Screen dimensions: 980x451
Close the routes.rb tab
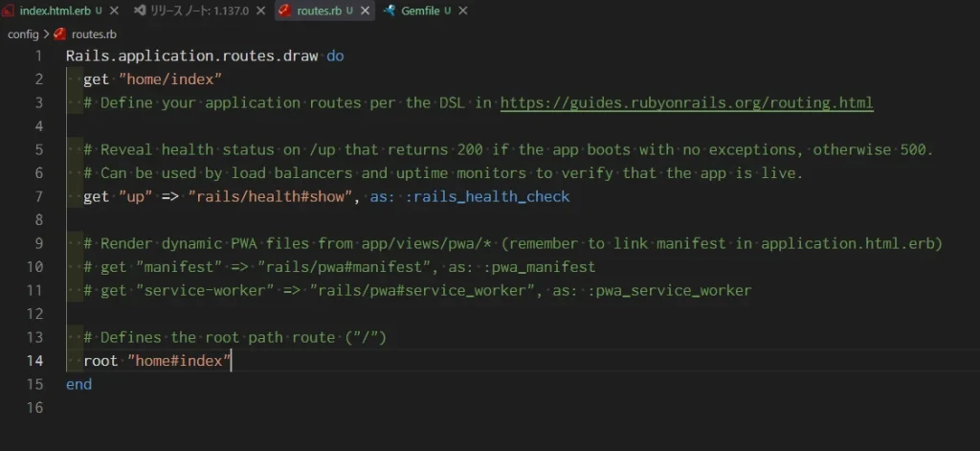365,11
